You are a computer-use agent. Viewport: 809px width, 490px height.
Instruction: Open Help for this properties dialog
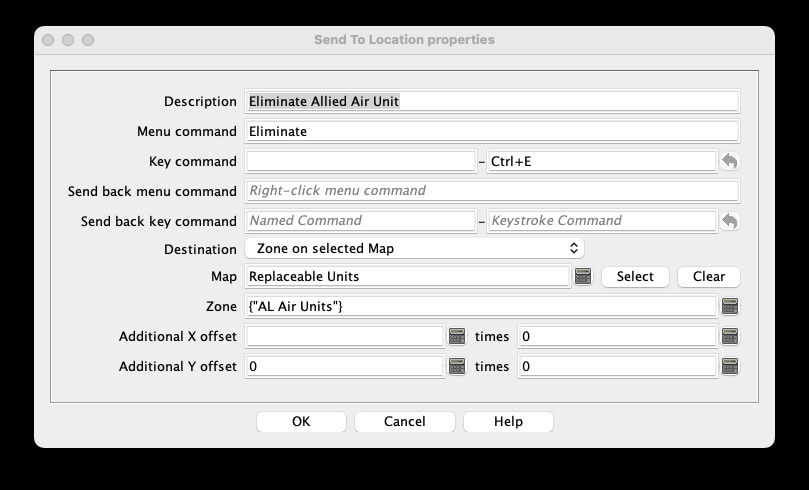click(x=508, y=422)
